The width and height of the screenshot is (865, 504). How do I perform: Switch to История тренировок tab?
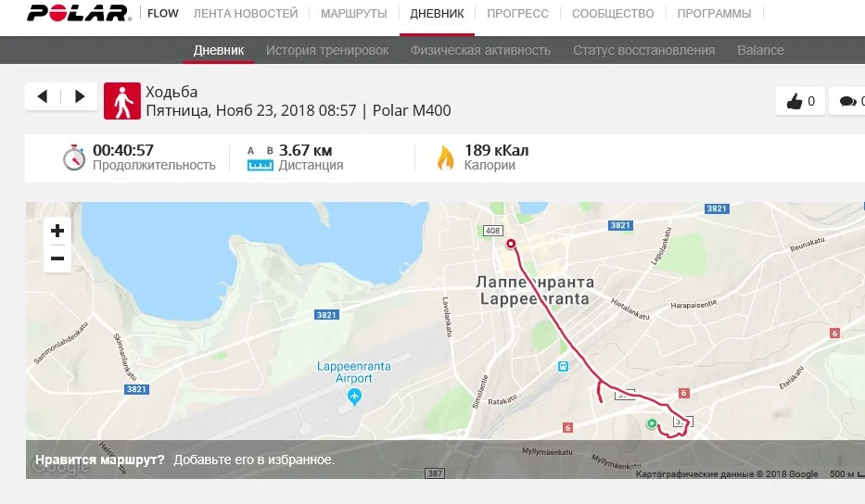pos(327,50)
